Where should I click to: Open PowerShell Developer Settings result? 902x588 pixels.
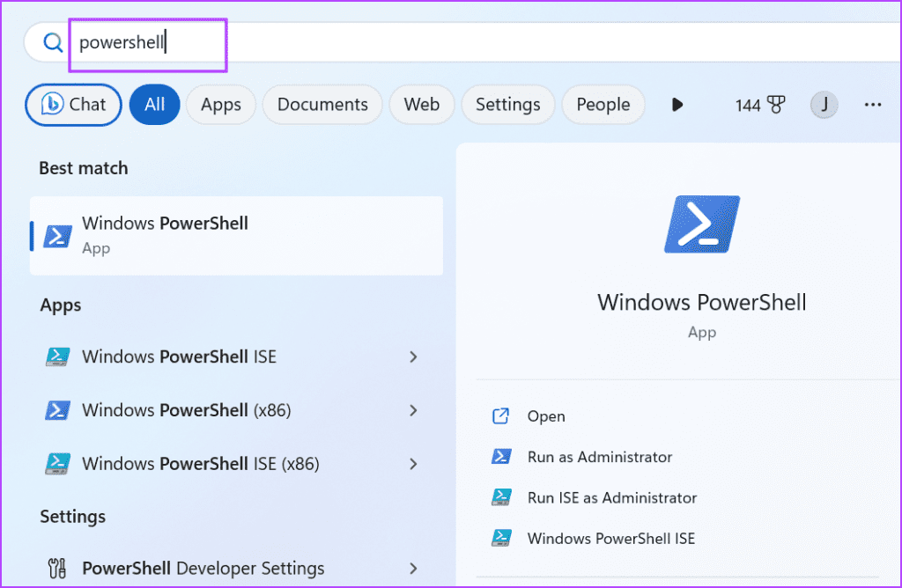[x=236, y=569]
